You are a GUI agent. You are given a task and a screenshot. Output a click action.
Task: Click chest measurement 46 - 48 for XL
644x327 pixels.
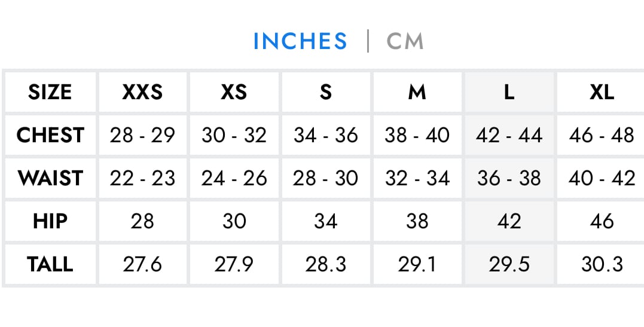click(601, 135)
